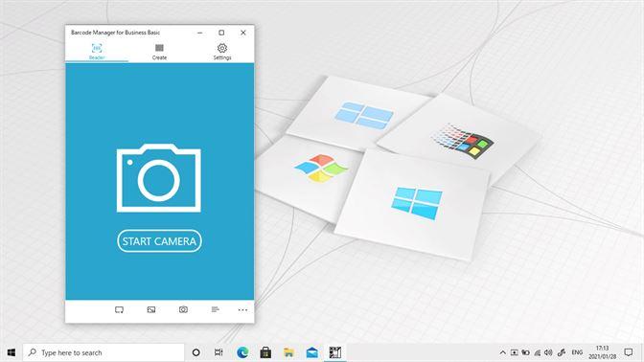Launch Microsoft Edge from taskbar
The image size is (644, 362).
click(242, 352)
